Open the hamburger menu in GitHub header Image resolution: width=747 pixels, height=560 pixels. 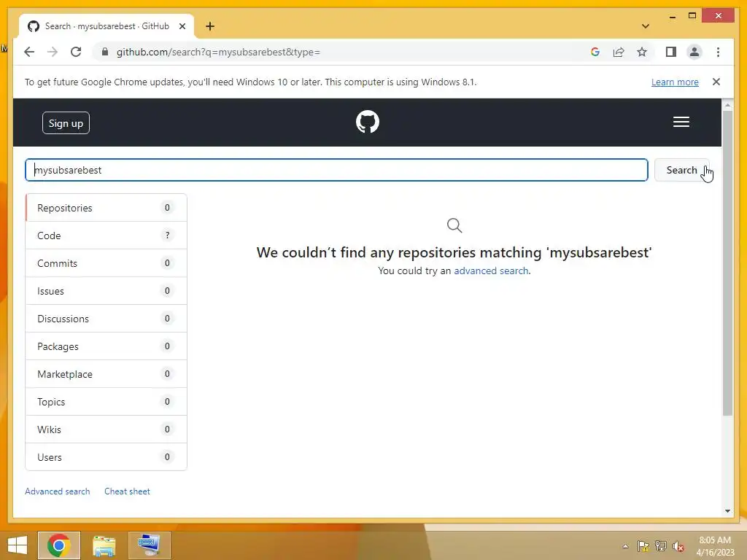[681, 122]
